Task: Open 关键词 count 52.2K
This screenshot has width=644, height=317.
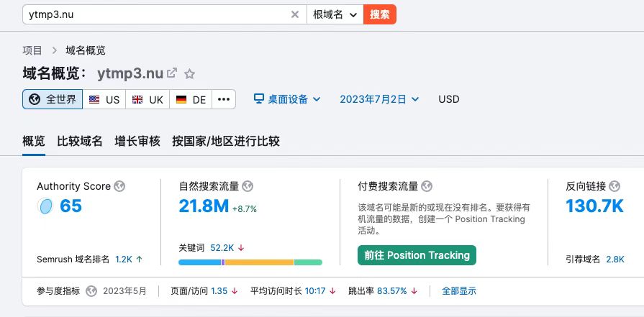Action: point(222,248)
